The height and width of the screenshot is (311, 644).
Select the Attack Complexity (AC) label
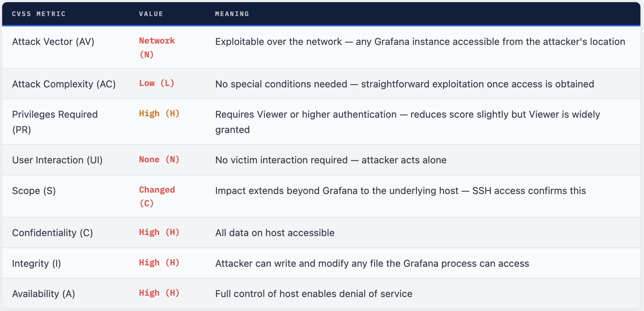(64, 84)
